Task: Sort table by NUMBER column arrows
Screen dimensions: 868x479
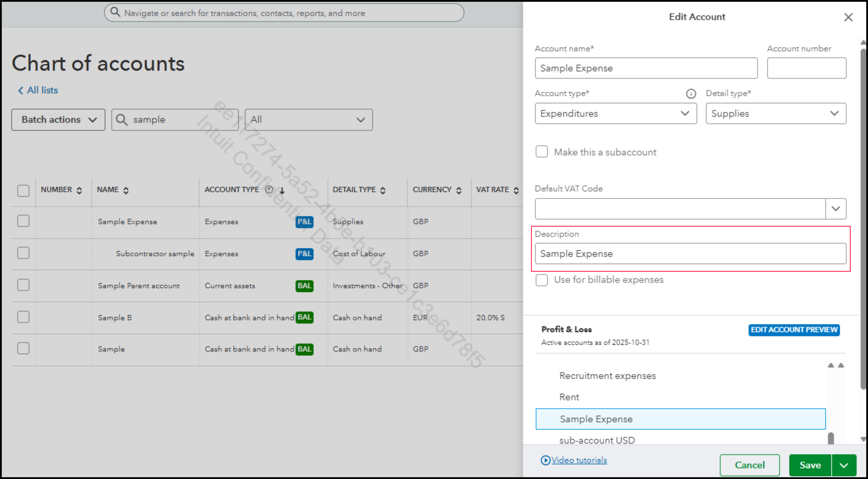Action: (x=79, y=190)
